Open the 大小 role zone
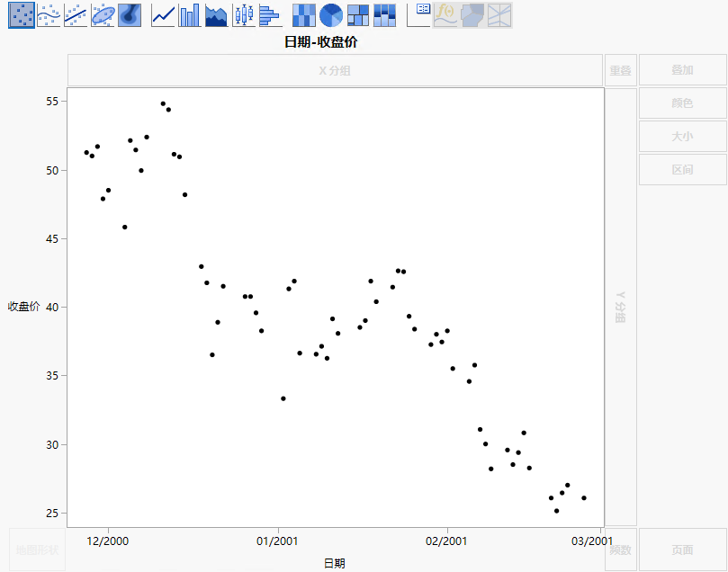The width and height of the screenshot is (728, 572). point(682,137)
